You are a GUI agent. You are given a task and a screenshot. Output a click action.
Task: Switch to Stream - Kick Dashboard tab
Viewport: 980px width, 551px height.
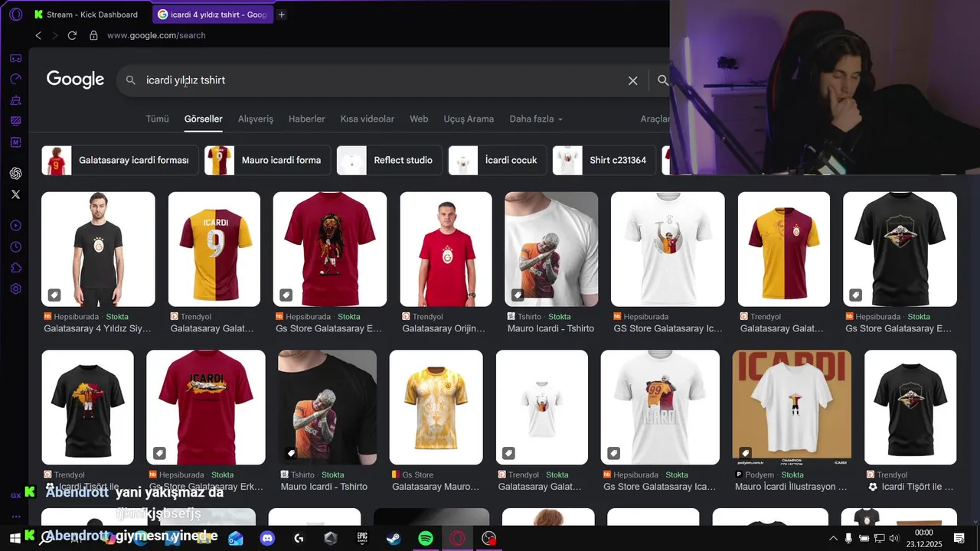(87, 15)
